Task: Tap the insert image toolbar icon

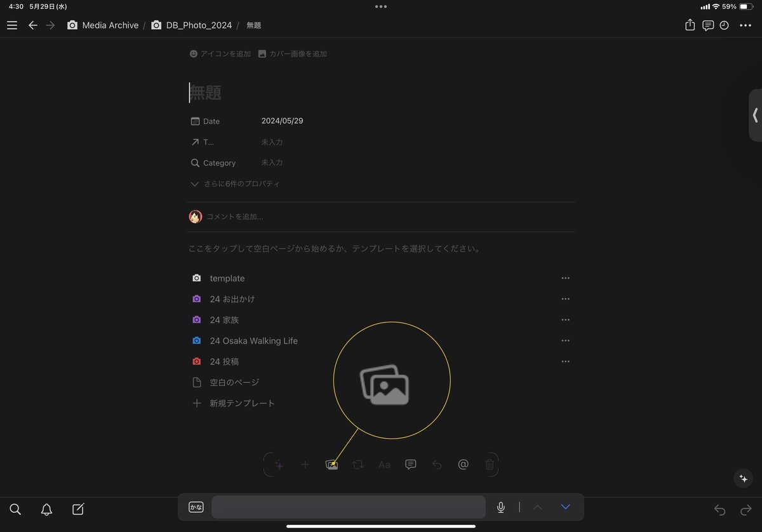Action: point(331,465)
